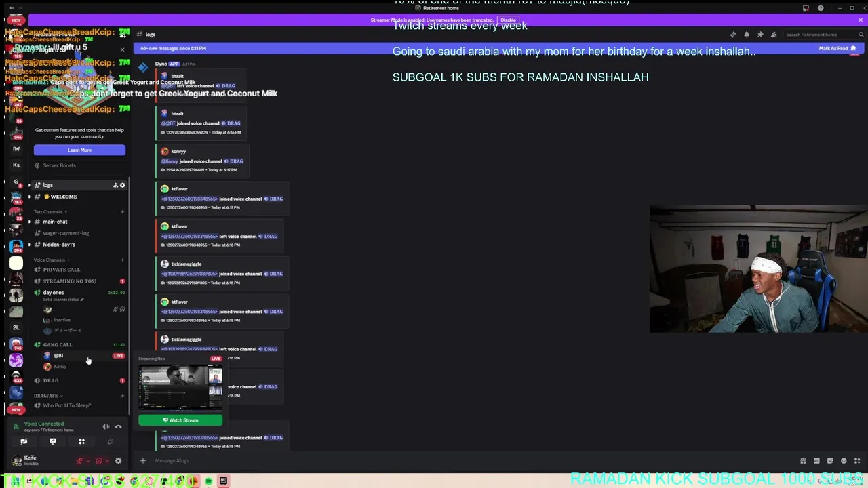868x488 pixels.
Task: Open the wager-payment-log channel
Action: coord(78,233)
